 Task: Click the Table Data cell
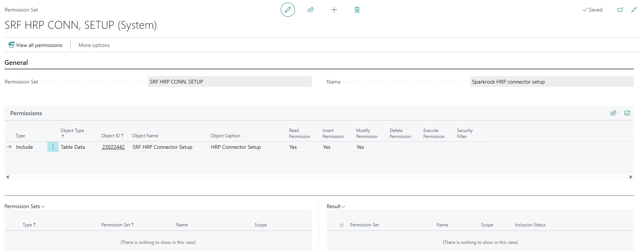click(x=73, y=147)
